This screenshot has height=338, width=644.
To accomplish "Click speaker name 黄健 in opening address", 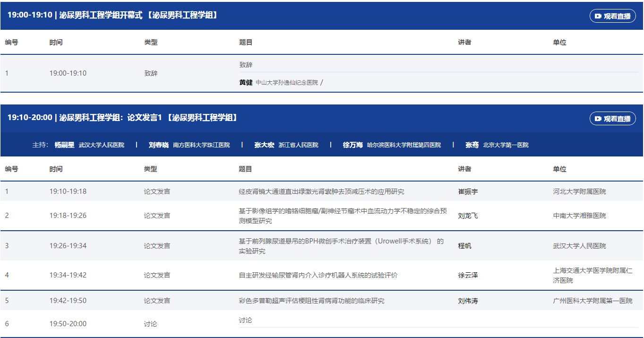I will [x=246, y=82].
